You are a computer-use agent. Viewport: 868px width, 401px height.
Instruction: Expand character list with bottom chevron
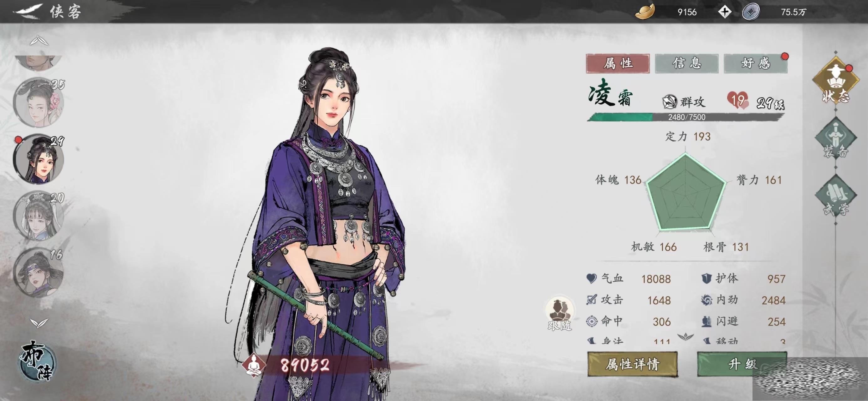pos(39,323)
